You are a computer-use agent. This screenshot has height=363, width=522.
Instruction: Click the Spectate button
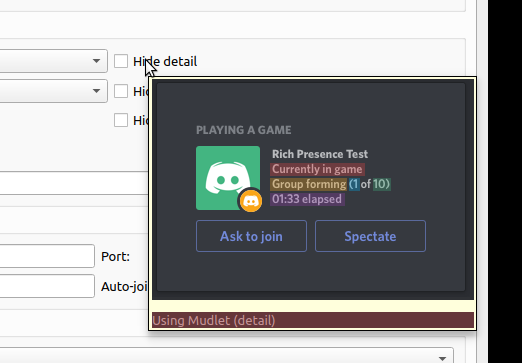[x=370, y=236]
